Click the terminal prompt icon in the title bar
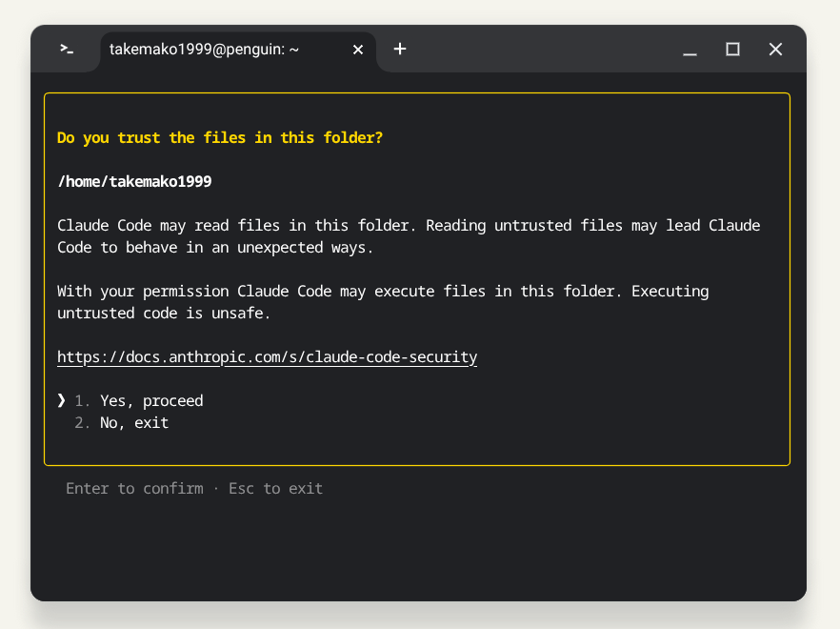 click(67, 50)
